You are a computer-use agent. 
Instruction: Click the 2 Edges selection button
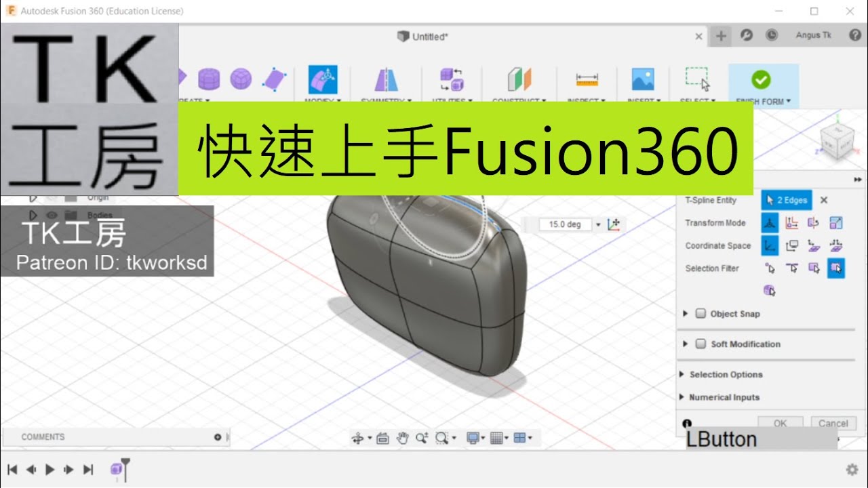point(787,200)
